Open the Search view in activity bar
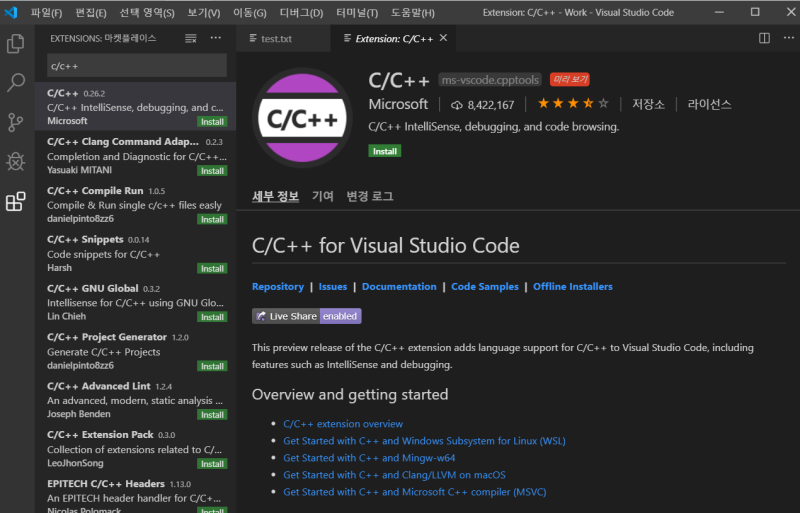 (x=15, y=82)
